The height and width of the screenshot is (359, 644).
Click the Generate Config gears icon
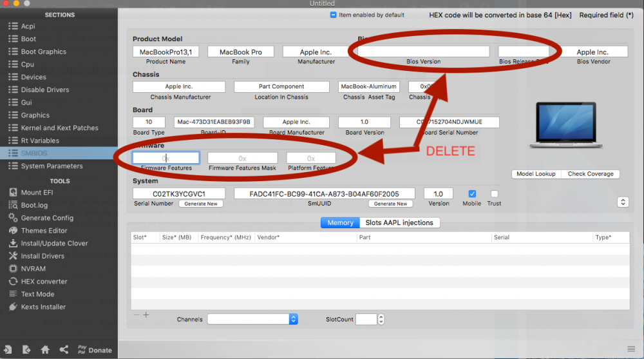coord(13,218)
